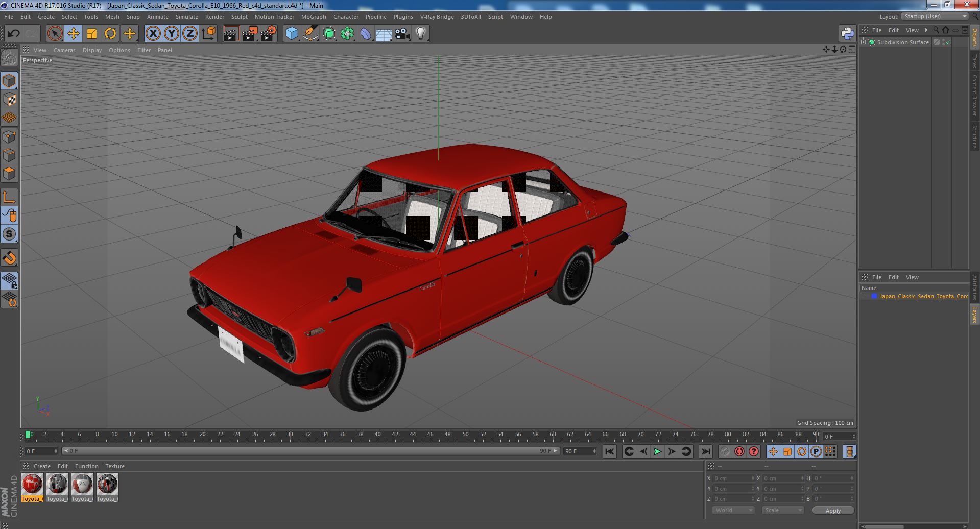980x529 pixels.
Task: Toggle Autokeying button
Action: point(739,451)
